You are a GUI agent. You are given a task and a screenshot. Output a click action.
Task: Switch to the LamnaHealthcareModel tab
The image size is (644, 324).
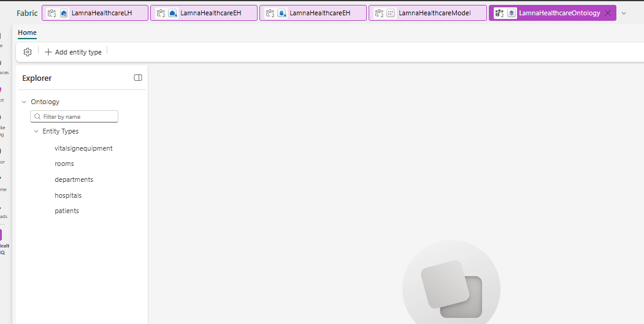427,13
